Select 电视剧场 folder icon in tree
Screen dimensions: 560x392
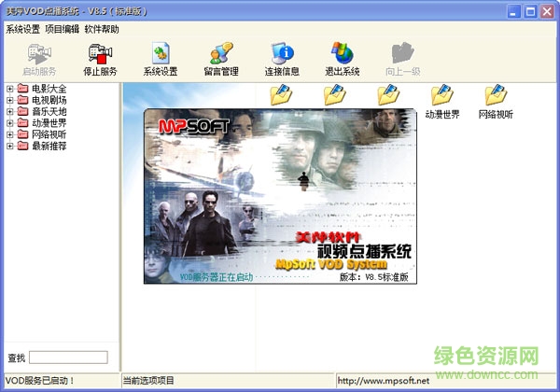point(22,100)
